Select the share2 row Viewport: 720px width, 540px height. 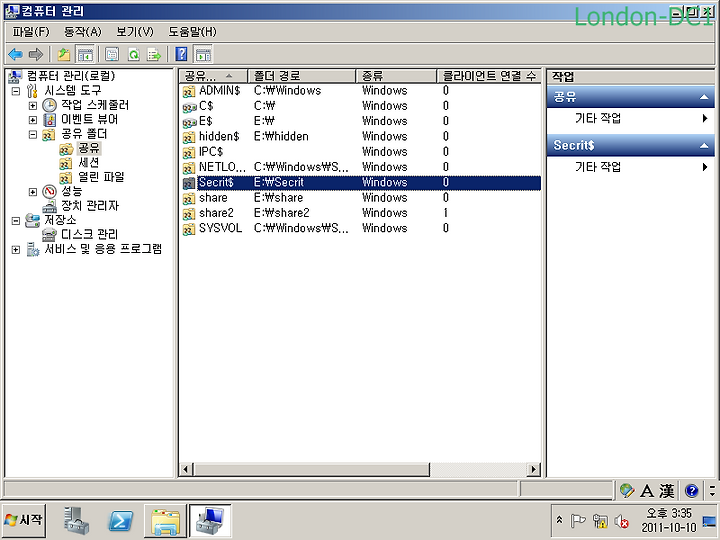click(360, 213)
